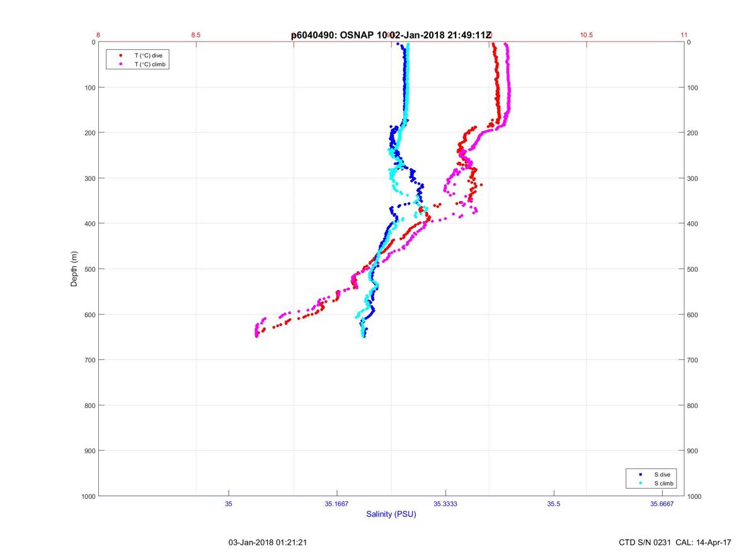Click depth tick '200' on right axis
Viewport: 756px width, 558px height.
pos(693,133)
